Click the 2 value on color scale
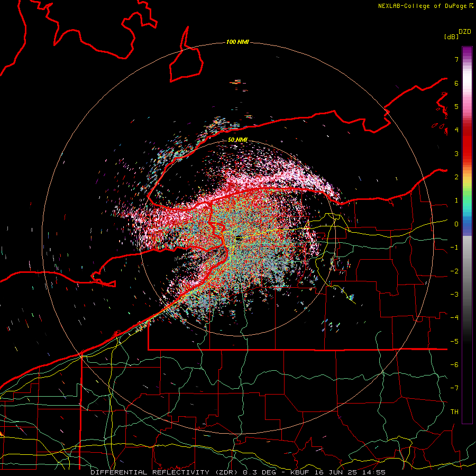The height and width of the screenshot is (476, 476). (456, 177)
